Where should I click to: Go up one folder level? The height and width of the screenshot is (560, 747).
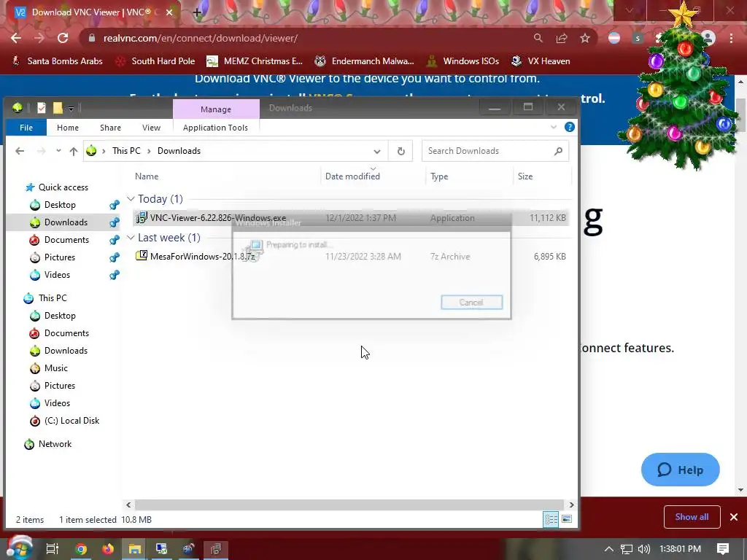click(74, 151)
